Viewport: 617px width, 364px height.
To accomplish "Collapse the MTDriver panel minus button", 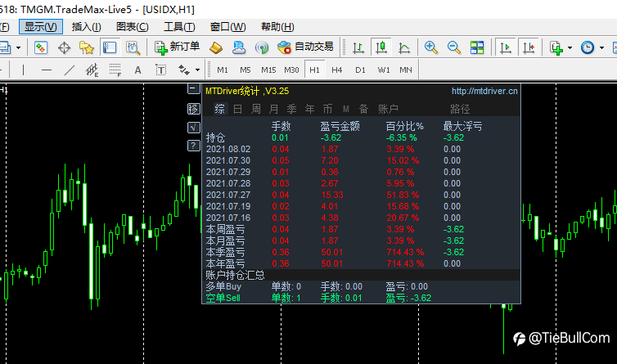I will [x=194, y=89].
